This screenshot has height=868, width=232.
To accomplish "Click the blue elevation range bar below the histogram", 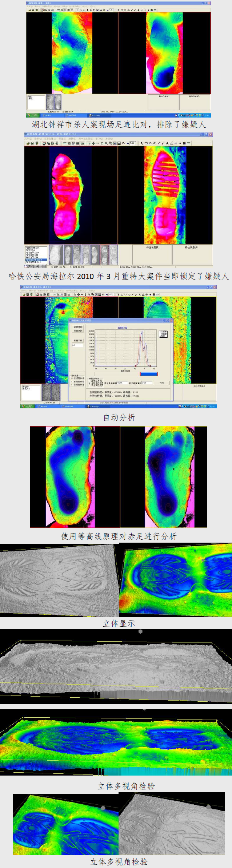I will (149, 374).
